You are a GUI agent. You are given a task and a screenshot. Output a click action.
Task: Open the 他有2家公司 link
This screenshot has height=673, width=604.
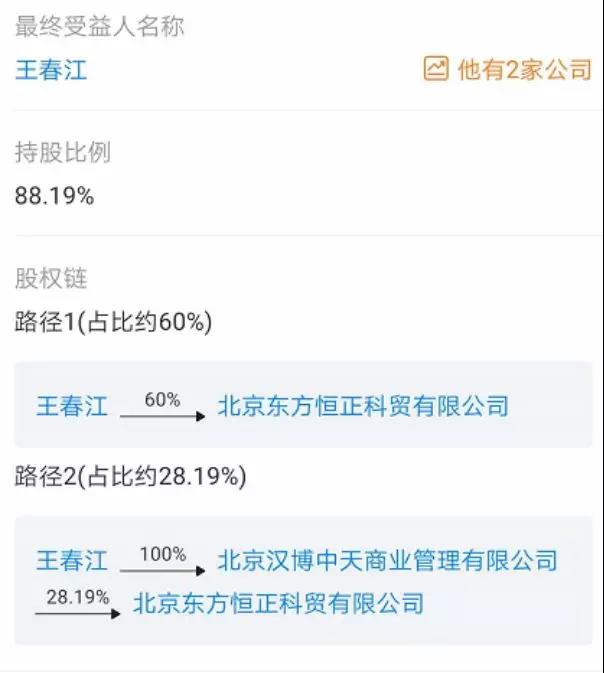(524, 69)
